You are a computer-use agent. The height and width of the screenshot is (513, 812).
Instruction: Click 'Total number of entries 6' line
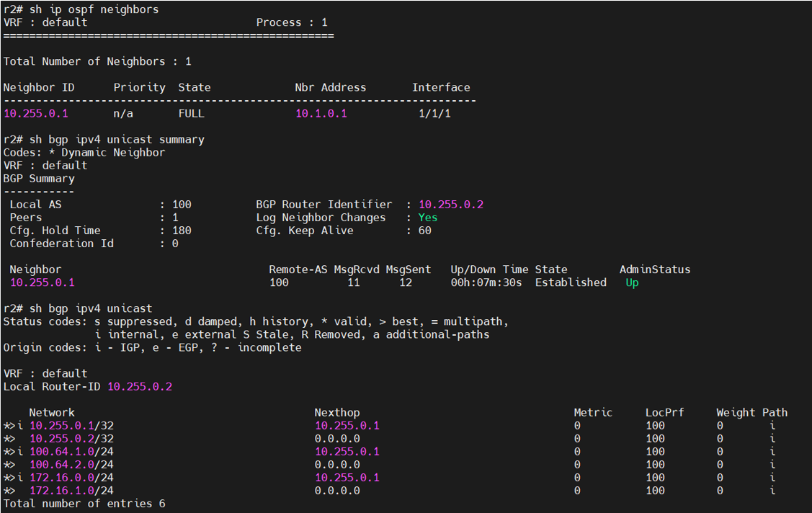coord(84,504)
